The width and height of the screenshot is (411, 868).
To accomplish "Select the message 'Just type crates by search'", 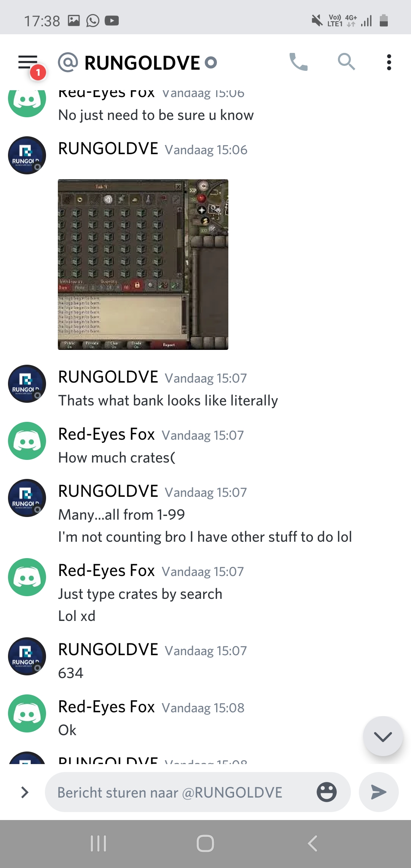I will click(x=140, y=594).
